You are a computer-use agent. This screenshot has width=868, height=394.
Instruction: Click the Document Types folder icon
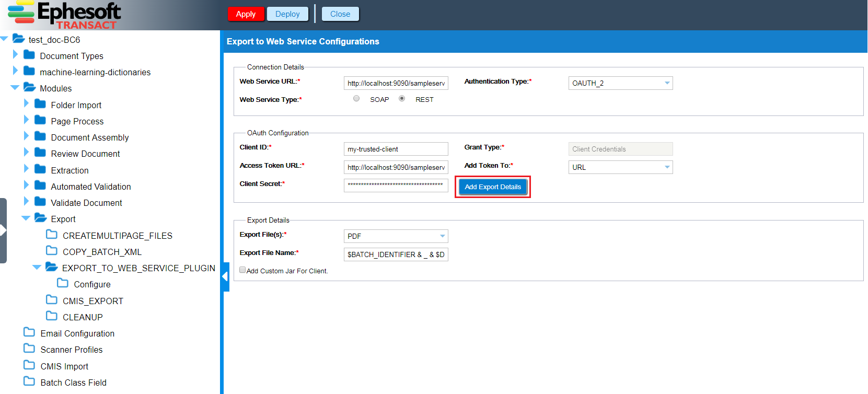pos(29,55)
